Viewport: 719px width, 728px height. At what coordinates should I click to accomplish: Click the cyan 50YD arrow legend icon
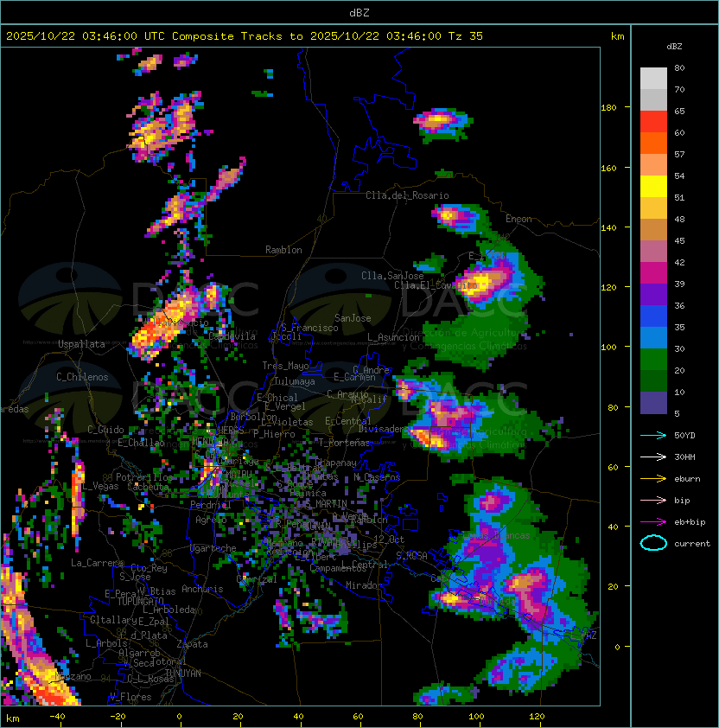pyautogui.click(x=653, y=435)
